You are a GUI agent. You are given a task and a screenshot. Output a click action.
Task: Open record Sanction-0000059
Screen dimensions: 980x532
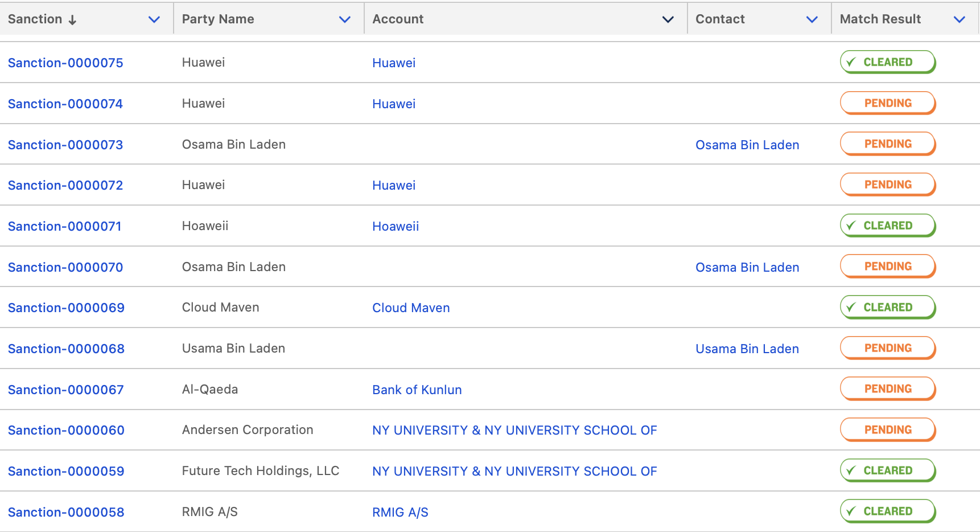[66, 471]
